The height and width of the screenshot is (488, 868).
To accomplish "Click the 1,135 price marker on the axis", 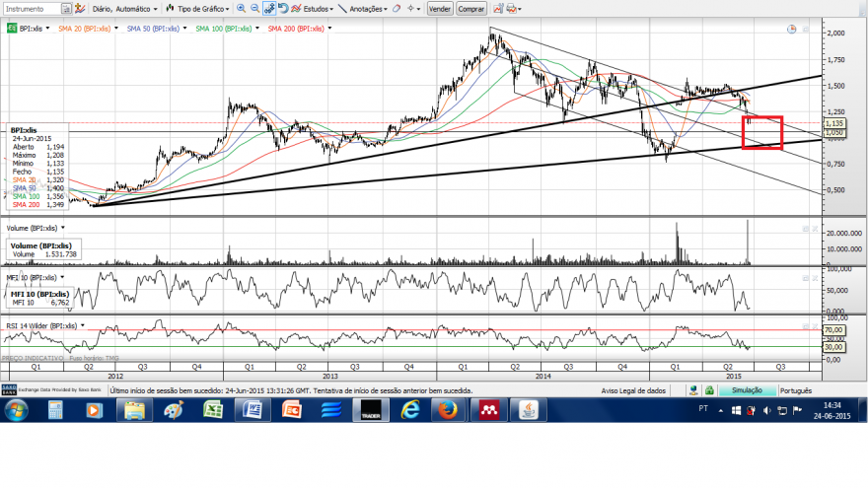I will (x=834, y=123).
